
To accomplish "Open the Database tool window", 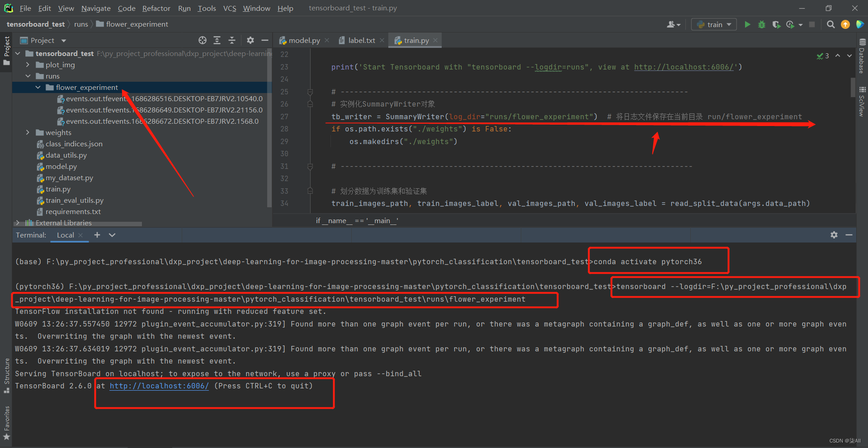I will (x=862, y=56).
